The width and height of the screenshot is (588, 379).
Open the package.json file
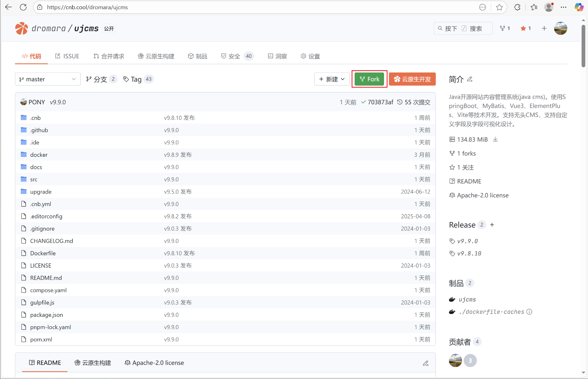[47, 315]
